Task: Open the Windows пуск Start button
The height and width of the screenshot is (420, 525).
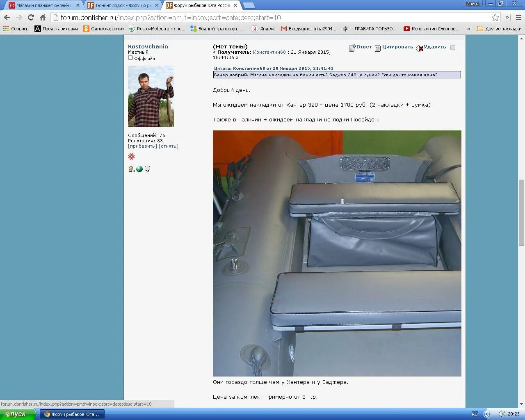Action: 18,414
